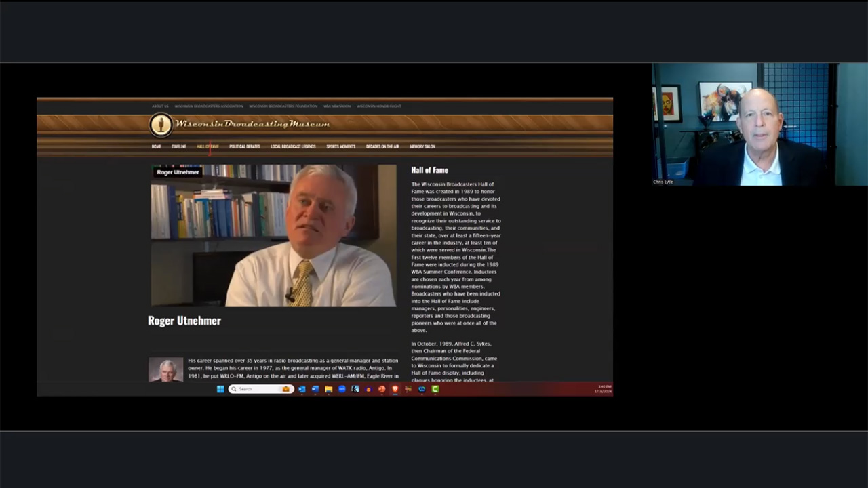868x488 pixels.
Task: Visit the WBA Newsroom link
Action: pos(337,106)
